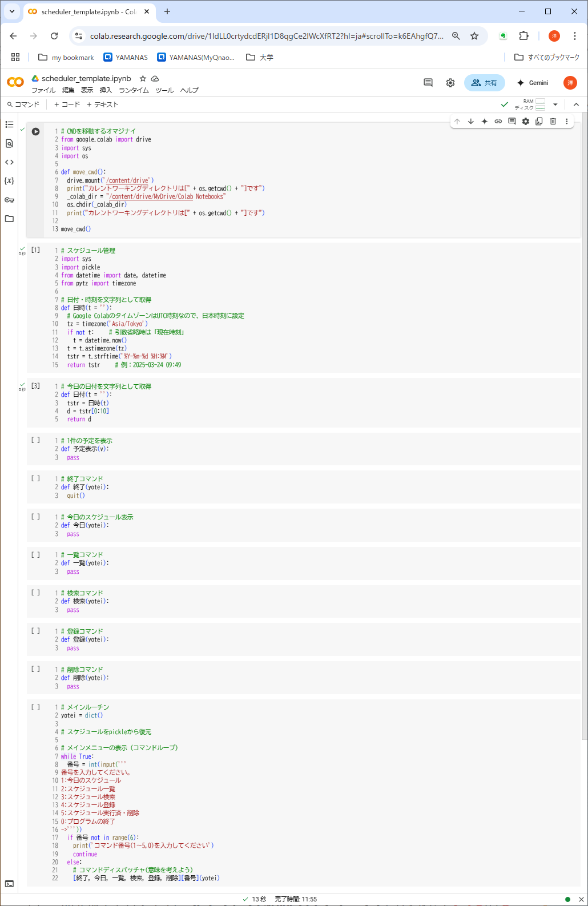This screenshot has width=588, height=906.
Task: Open the ファイル menu
Action: [43, 90]
